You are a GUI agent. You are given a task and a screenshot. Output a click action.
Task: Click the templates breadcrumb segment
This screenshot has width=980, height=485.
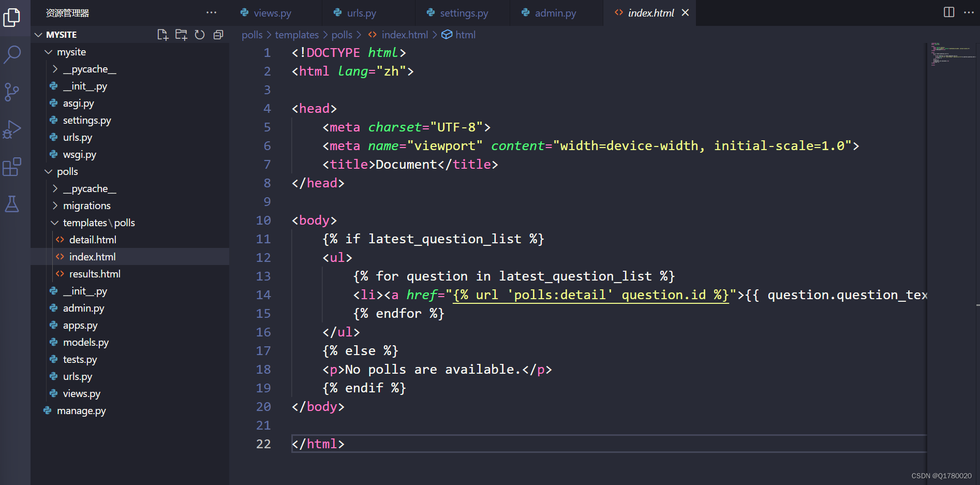[297, 35]
